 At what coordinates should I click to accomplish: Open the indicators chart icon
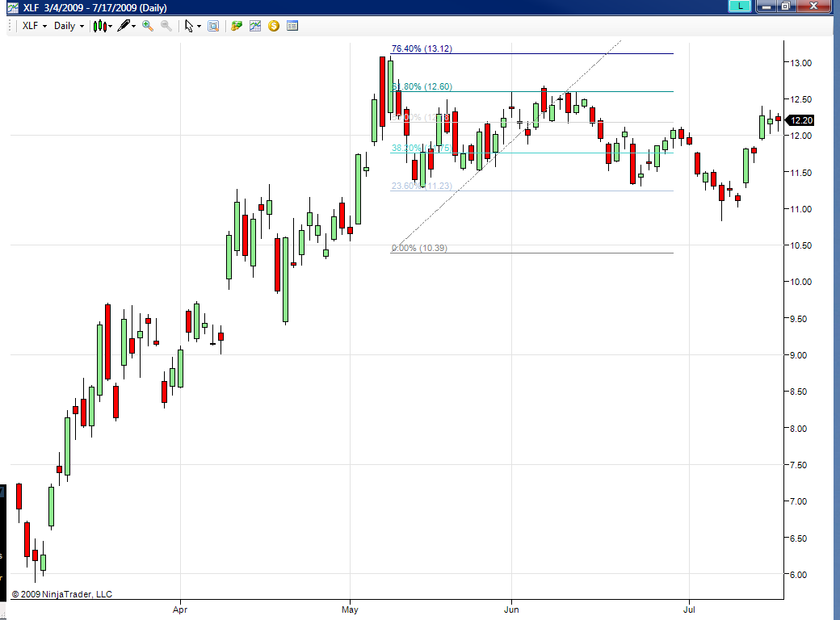pos(255,26)
